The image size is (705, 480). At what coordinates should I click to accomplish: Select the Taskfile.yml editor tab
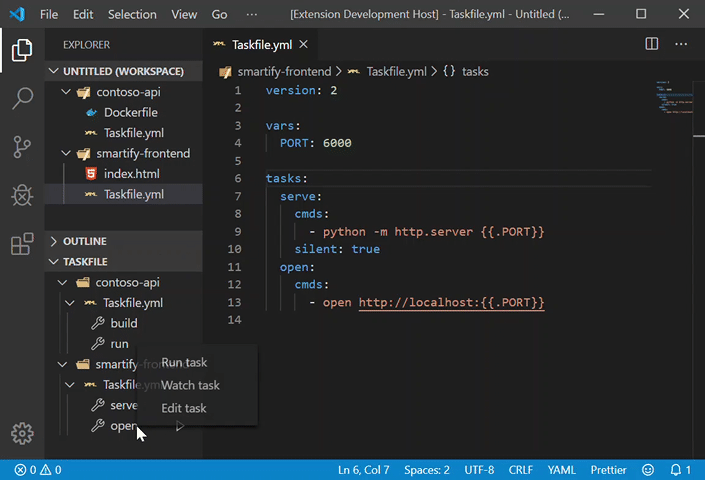point(262,44)
